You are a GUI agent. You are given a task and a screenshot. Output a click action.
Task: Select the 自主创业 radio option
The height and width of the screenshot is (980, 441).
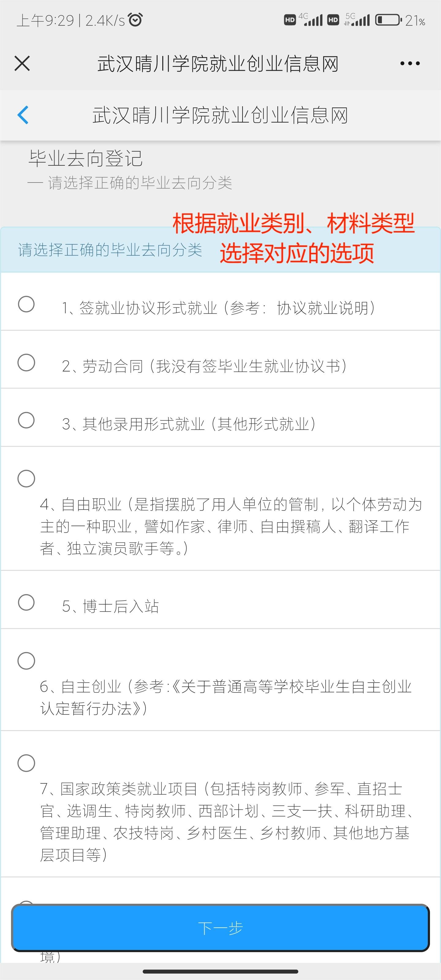pyautogui.click(x=26, y=661)
